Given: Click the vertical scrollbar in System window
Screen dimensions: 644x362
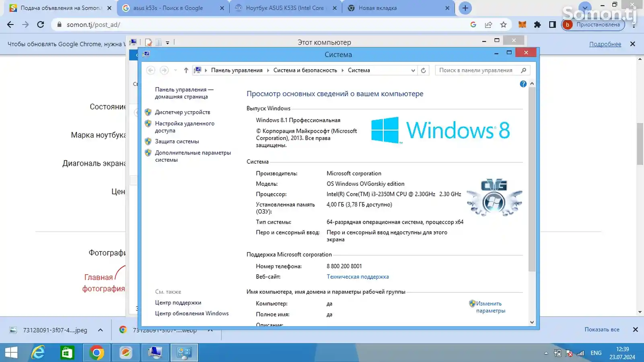Looking at the screenshot, I should point(532,179).
